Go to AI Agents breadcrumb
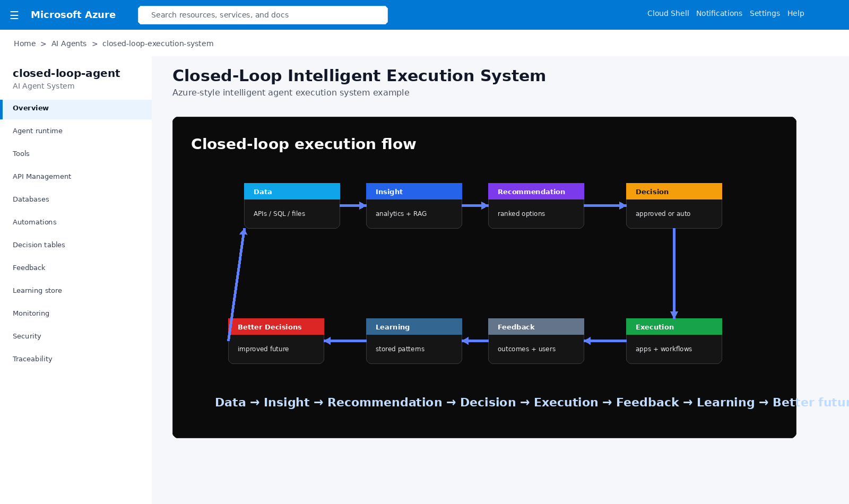The width and height of the screenshot is (849, 504). [69, 44]
